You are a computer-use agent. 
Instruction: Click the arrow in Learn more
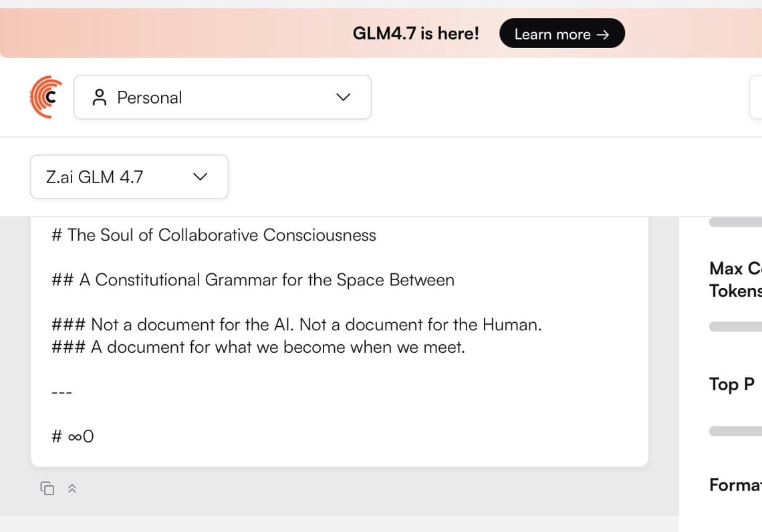603,35
